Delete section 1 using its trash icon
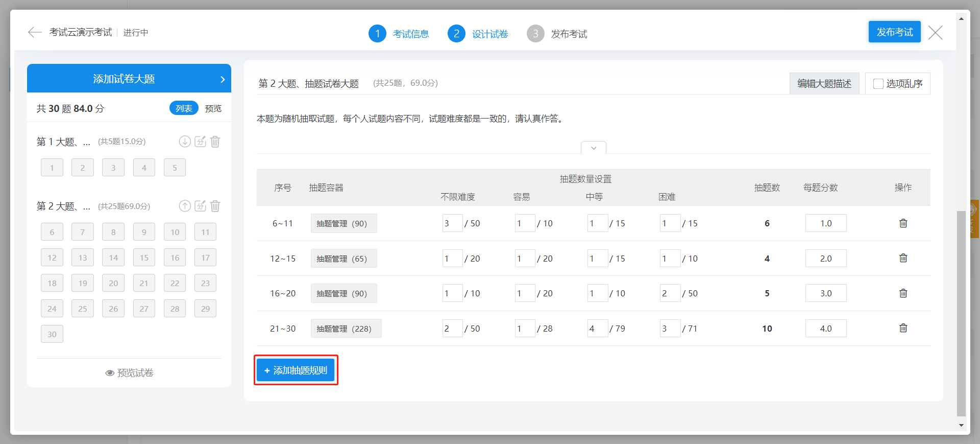980x444 pixels. [215, 142]
